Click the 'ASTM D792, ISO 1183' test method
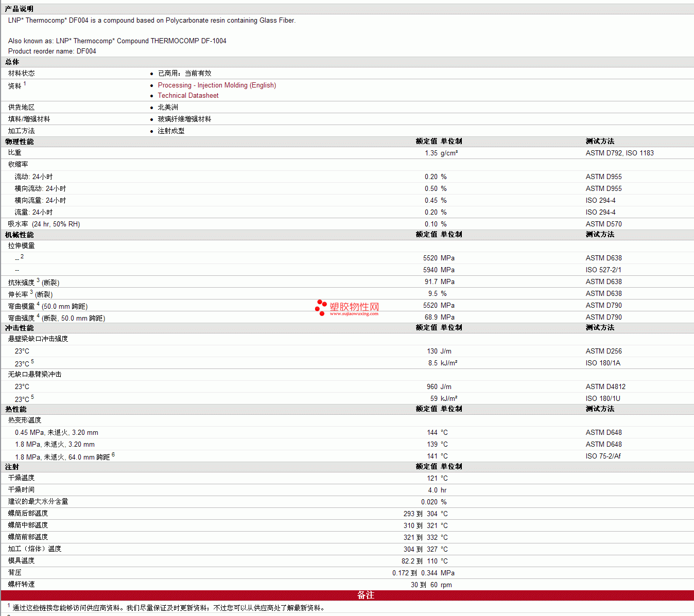The width and height of the screenshot is (694, 616). pos(620,153)
